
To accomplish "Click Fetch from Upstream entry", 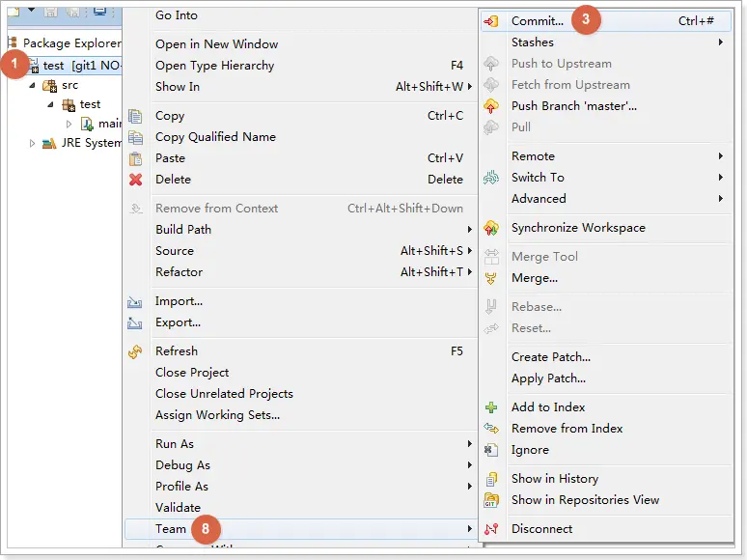I will [x=606, y=85].
